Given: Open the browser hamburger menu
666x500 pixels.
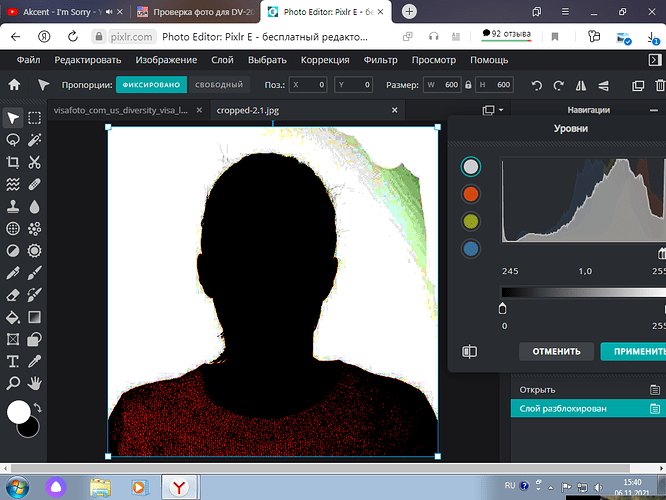Looking at the screenshot, I should (565, 11).
